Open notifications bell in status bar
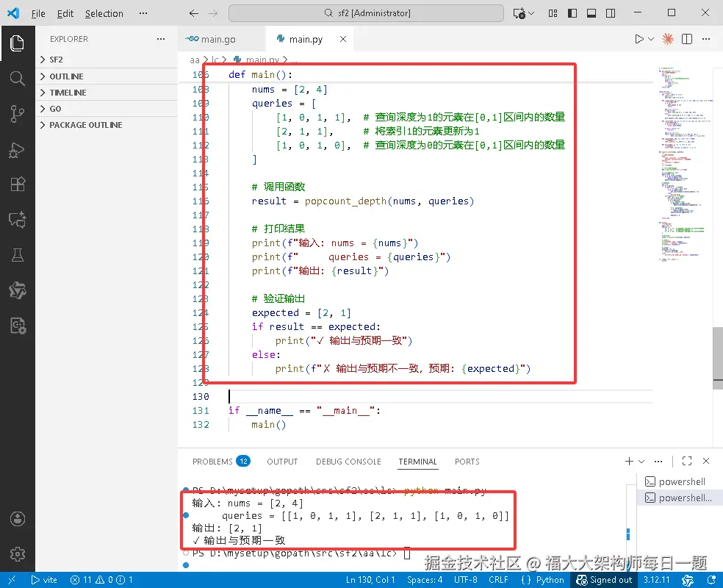 [x=711, y=580]
